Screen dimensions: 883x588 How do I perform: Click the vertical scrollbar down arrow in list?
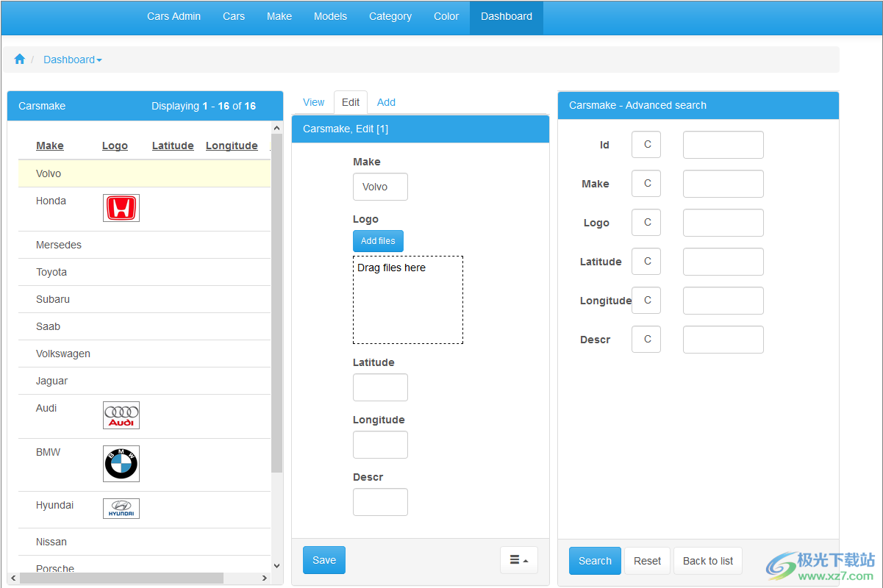(x=276, y=565)
